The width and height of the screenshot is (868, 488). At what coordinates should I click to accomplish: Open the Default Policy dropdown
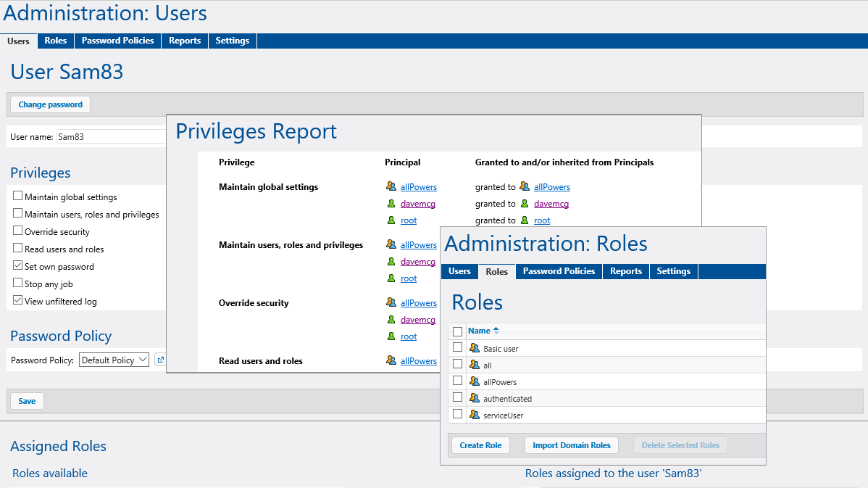pyautogui.click(x=114, y=360)
